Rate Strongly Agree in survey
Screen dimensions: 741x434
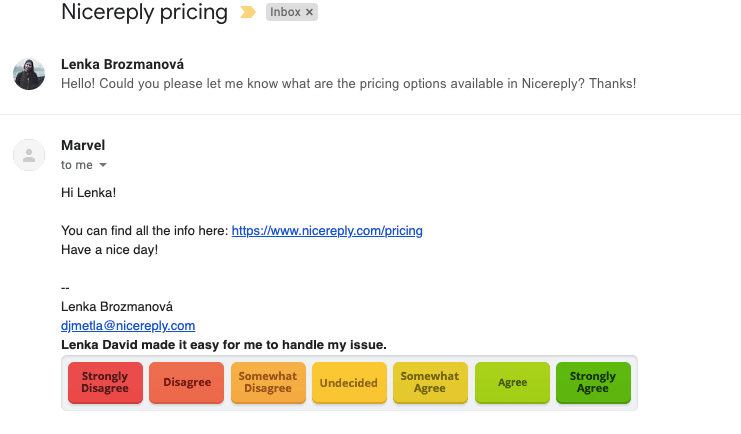[593, 382]
